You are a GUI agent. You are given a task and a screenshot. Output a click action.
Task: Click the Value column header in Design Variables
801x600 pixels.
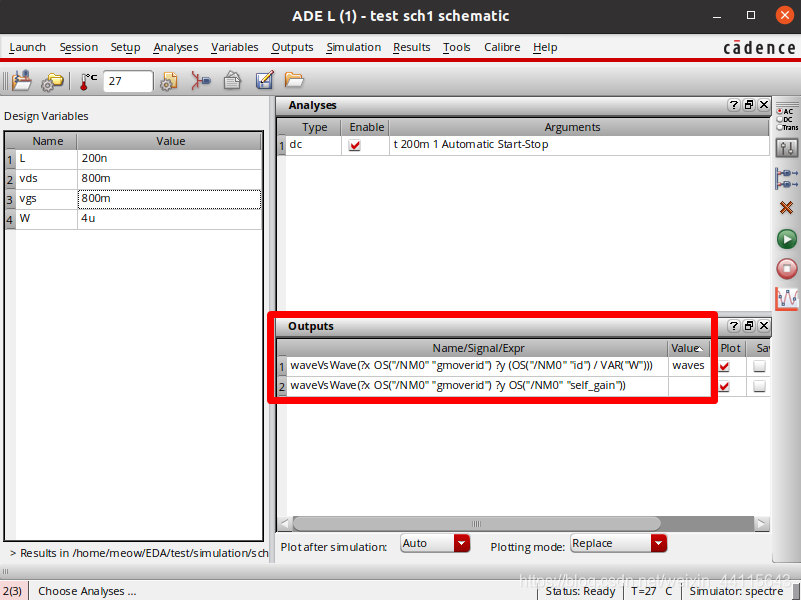point(170,141)
